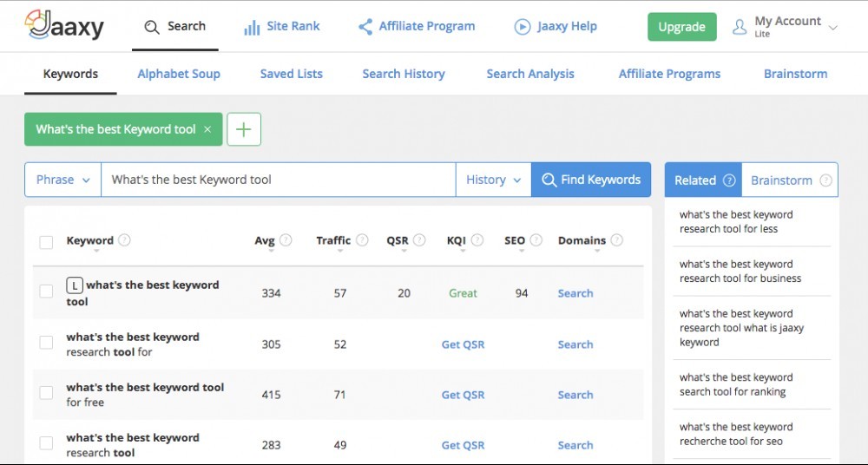
Task: Click the Search magnifier icon in the top nav
Action: click(152, 27)
